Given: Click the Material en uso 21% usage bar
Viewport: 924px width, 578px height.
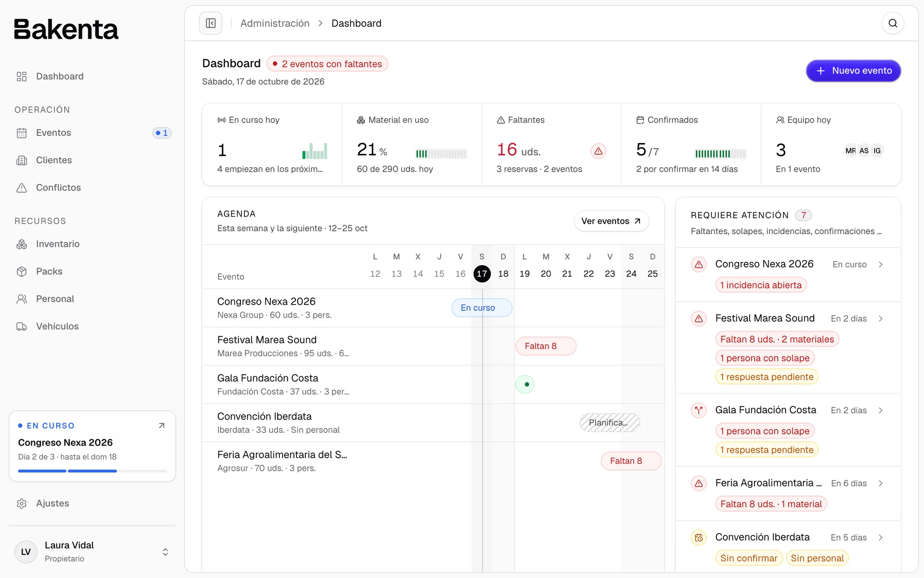Looking at the screenshot, I should pyautogui.click(x=441, y=153).
